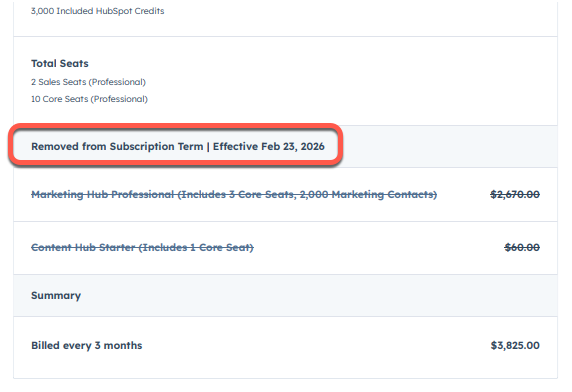Click the Summary section heading

[x=56, y=295]
